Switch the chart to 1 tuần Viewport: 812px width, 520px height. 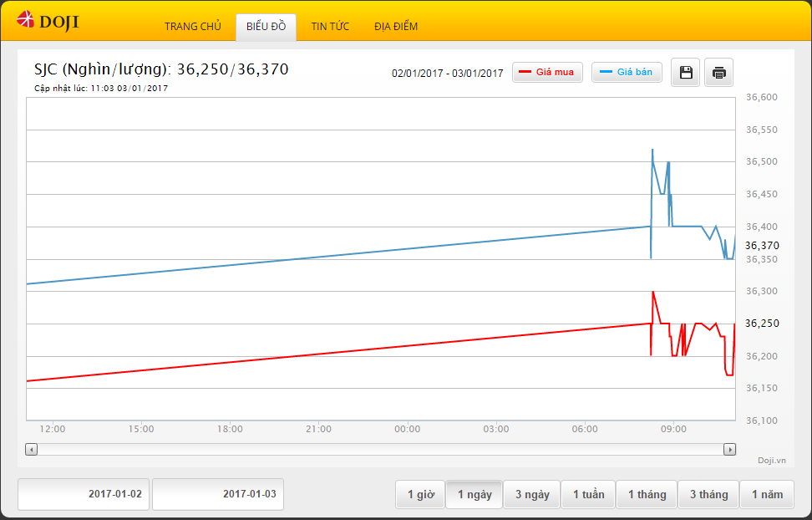pyautogui.click(x=588, y=495)
